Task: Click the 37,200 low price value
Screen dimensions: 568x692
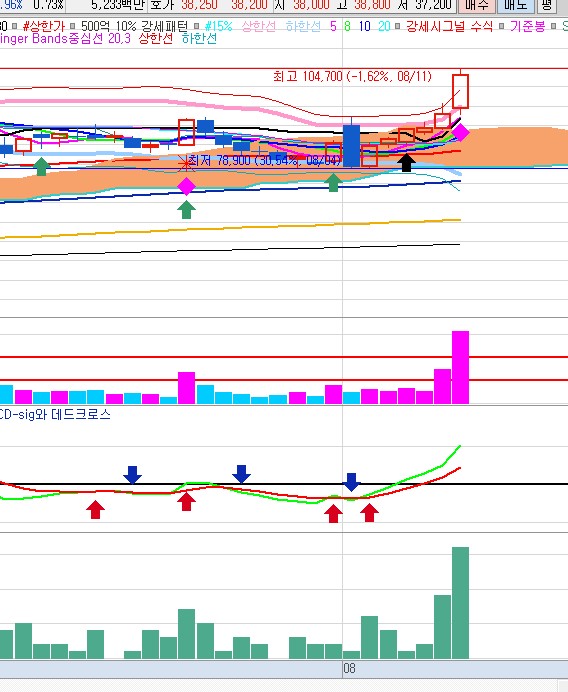Action: [x=433, y=5]
